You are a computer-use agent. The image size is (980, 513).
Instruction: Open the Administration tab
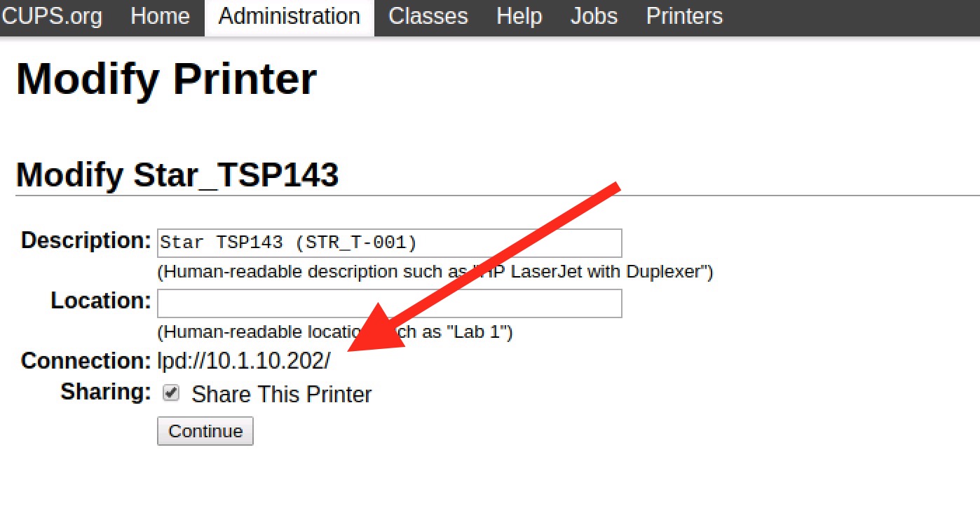click(x=289, y=17)
